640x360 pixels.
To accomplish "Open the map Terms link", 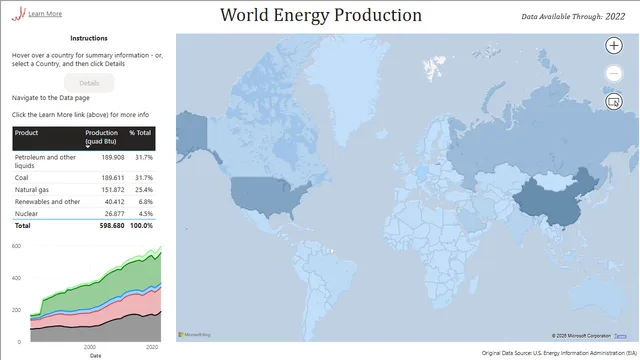I will pyautogui.click(x=620, y=336).
